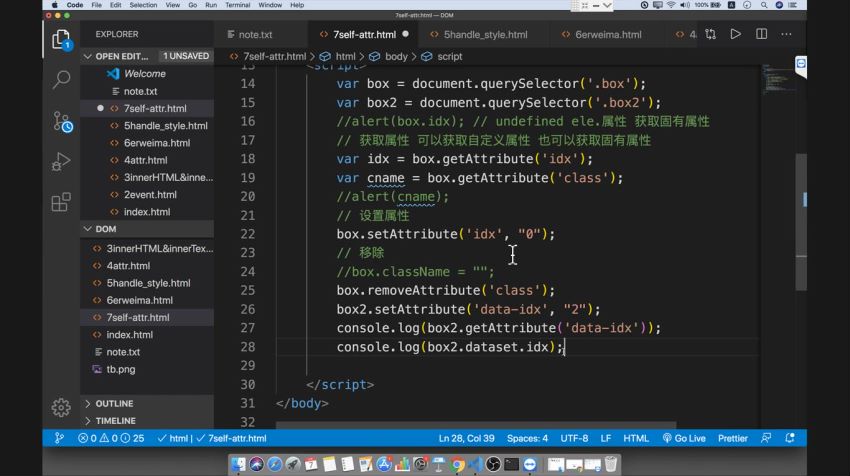Open index.html in the DOM folder
Viewport: 850px width, 476px height.
pos(147,335)
